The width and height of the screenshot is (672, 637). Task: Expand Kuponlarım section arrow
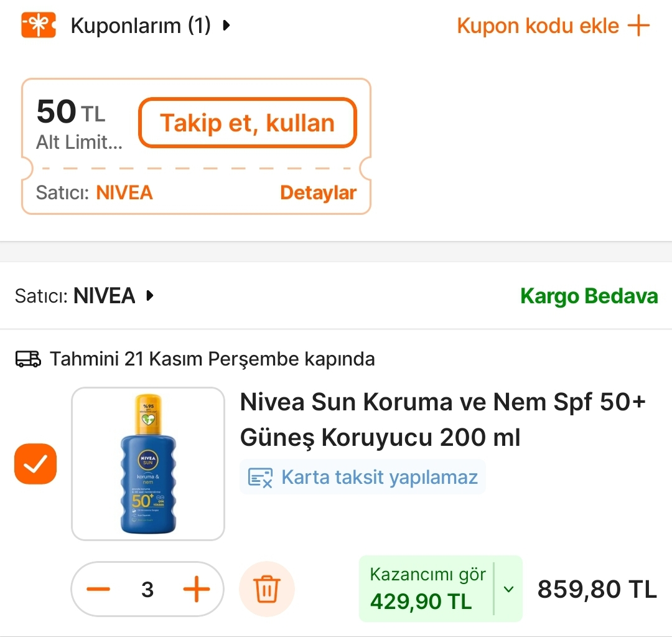coord(226,26)
